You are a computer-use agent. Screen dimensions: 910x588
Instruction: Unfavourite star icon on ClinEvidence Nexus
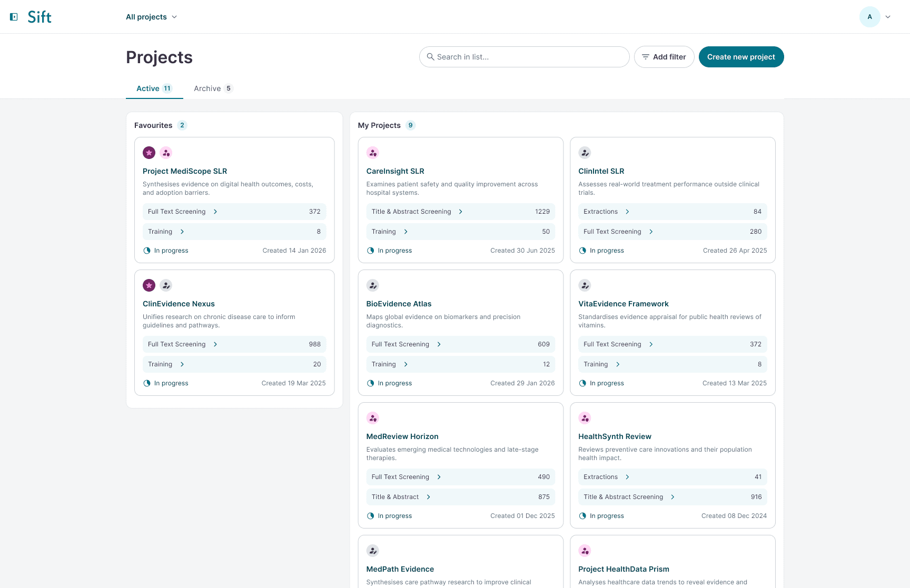149,285
